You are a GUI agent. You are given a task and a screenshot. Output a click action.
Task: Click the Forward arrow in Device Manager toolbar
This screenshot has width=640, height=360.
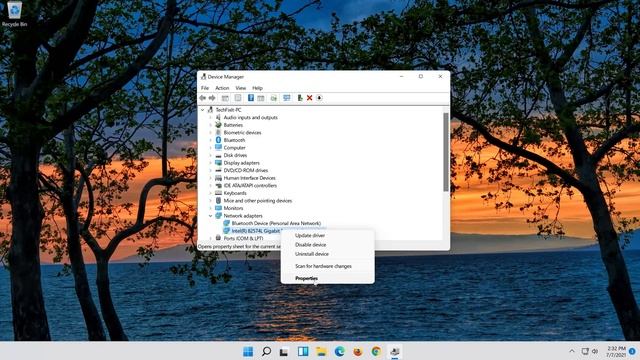(x=212, y=98)
